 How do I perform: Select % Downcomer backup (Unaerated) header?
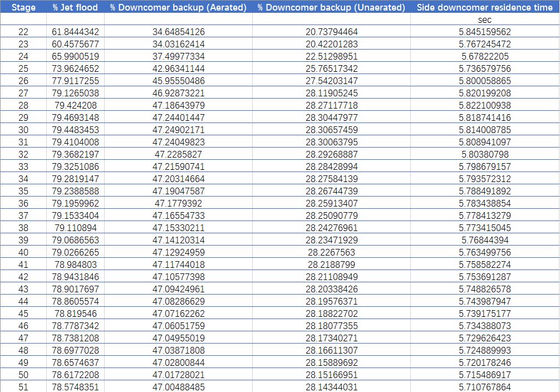(x=331, y=7)
